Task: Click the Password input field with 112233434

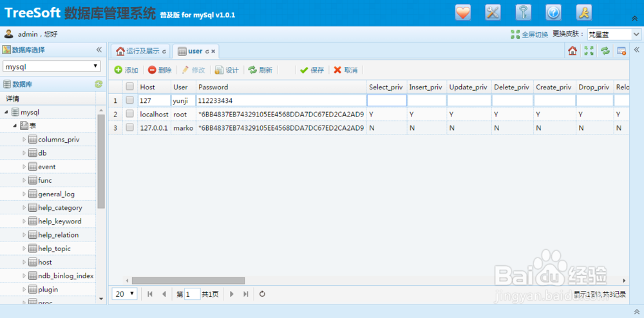Action: pos(281,100)
